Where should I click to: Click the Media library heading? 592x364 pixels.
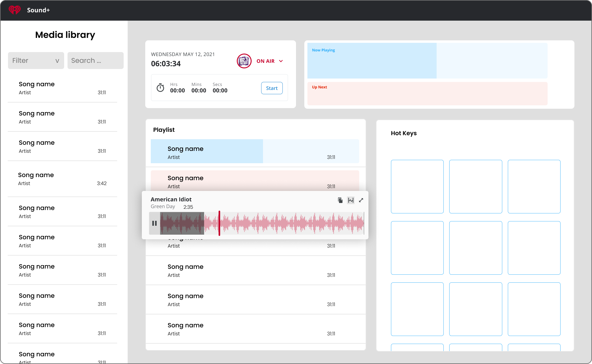click(65, 35)
